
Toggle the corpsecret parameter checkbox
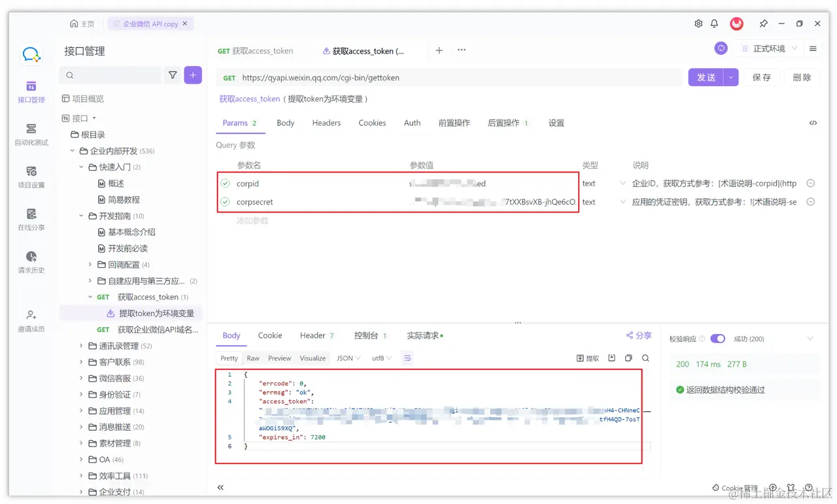click(x=225, y=202)
